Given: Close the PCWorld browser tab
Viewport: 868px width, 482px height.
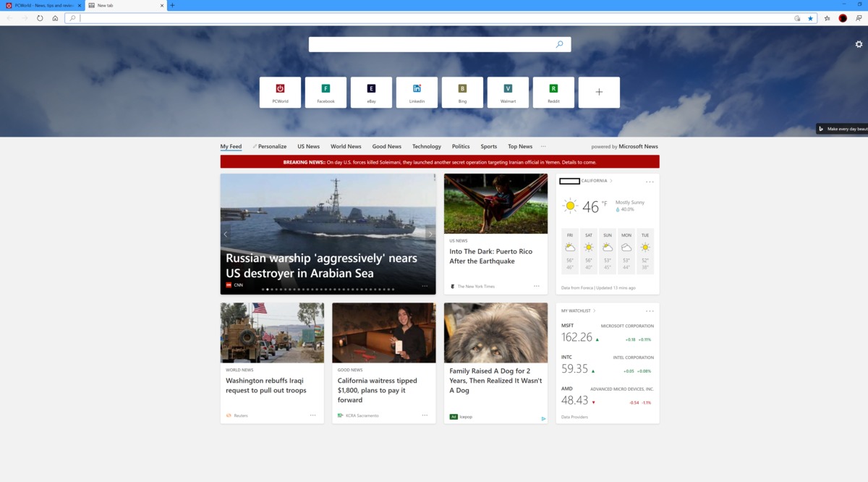Looking at the screenshot, I should tap(80, 5).
